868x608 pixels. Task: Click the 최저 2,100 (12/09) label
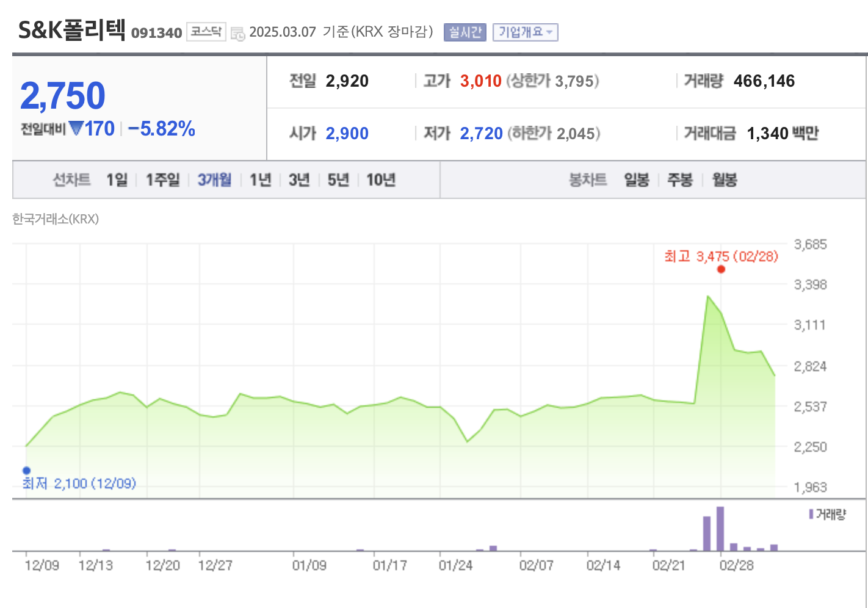coord(79,483)
